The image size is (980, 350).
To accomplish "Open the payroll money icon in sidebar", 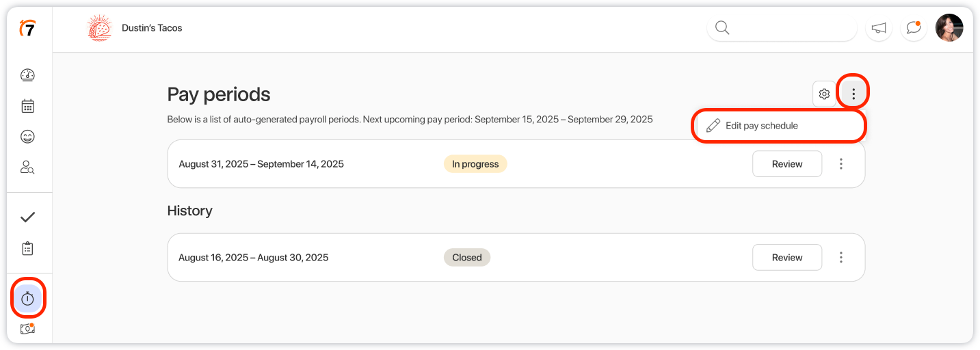I will 27,329.
